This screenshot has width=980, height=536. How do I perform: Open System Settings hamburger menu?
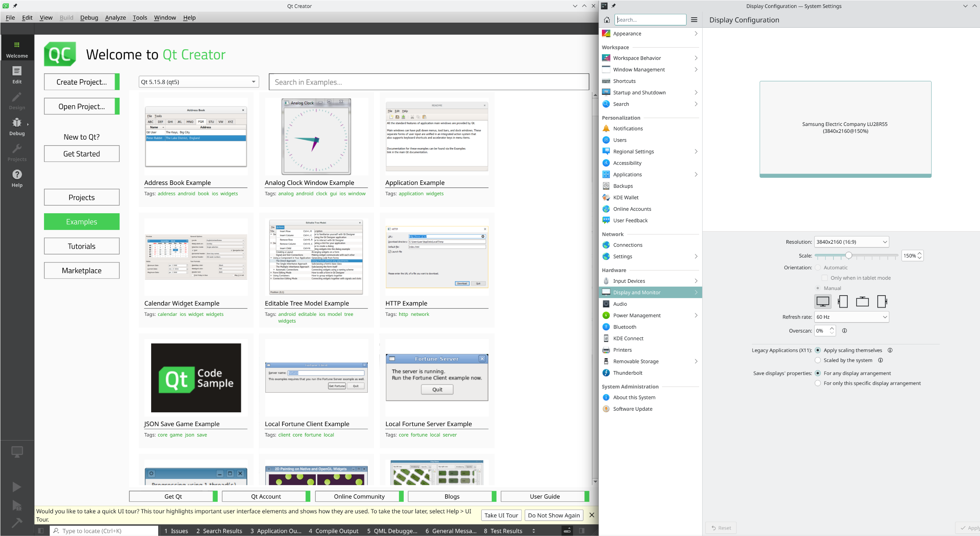click(694, 20)
